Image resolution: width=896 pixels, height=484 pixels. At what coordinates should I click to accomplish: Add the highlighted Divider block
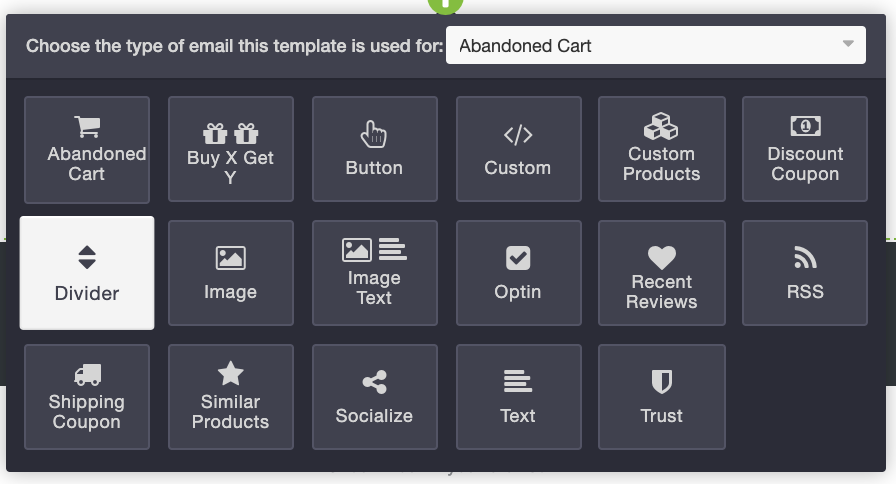(x=87, y=273)
